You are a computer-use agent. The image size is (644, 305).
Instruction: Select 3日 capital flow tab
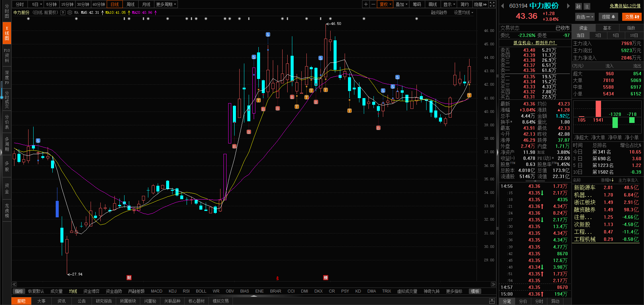[598, 35]
